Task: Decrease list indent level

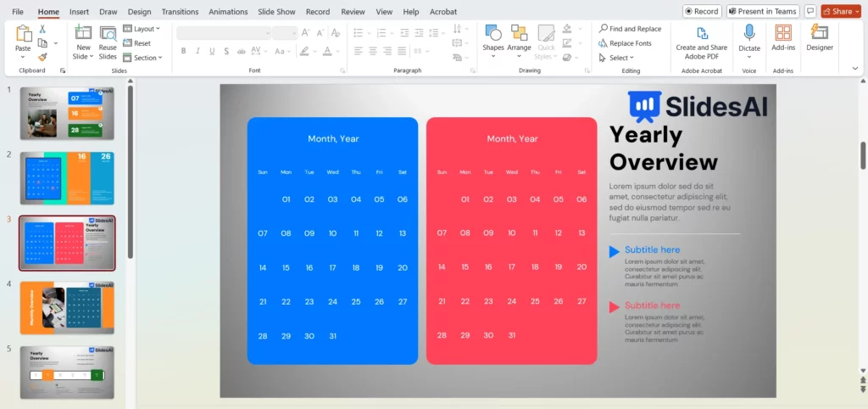Action: 404,33
